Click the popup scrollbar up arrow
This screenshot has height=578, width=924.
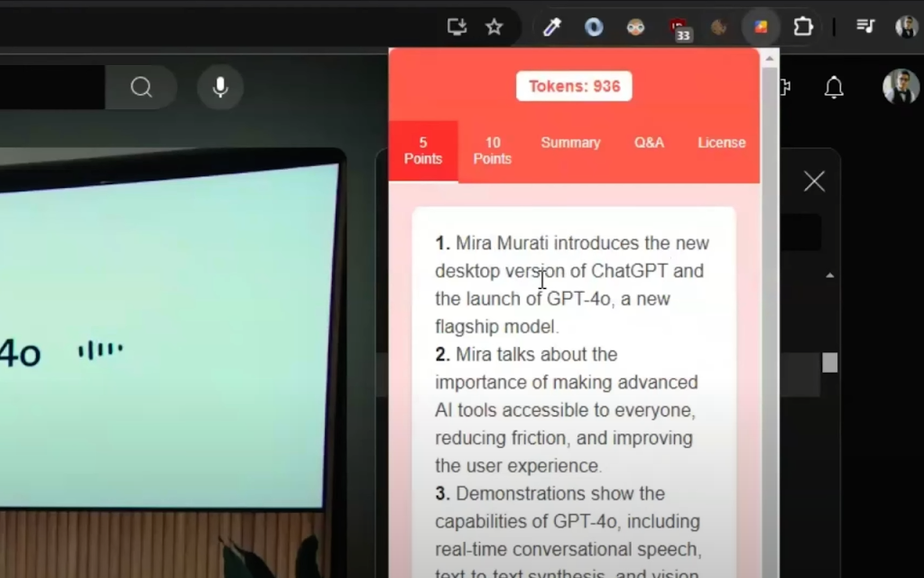click(770, 59)
